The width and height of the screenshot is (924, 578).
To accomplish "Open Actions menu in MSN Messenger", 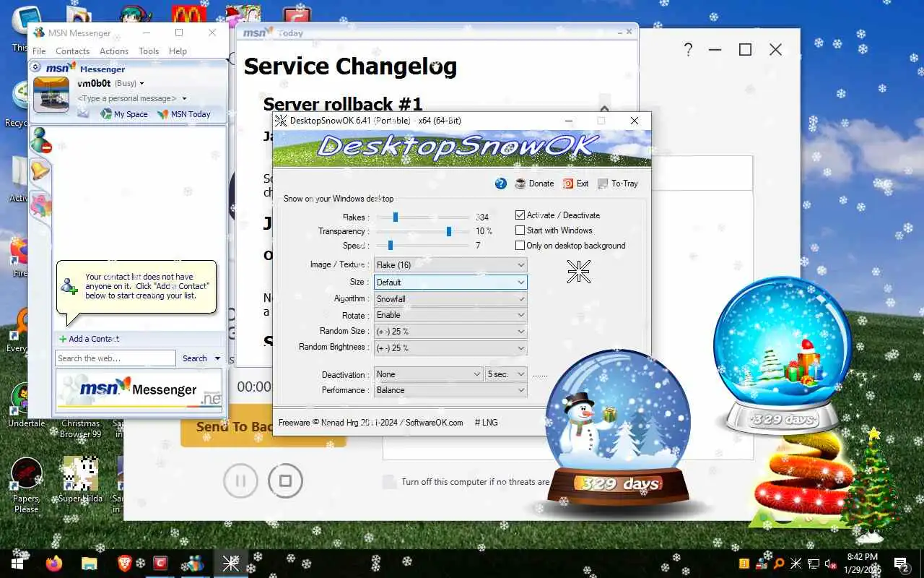I will pos(114,51).
